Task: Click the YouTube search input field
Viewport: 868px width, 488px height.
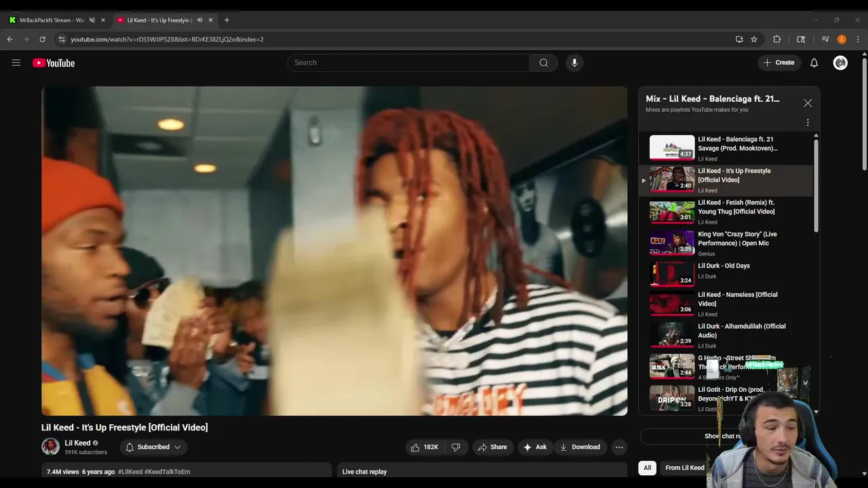Action: click(x=408, y=62)
